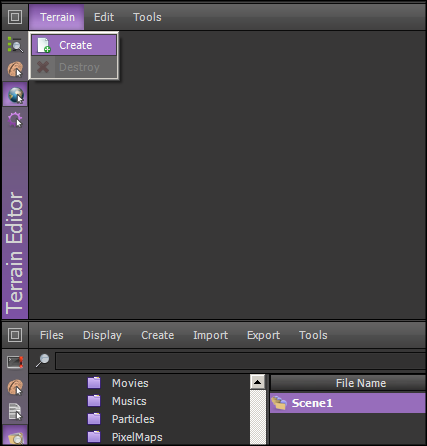This screenshot has width=427, height=446.
Task: Click the file browser panel square icon
Action: (15, 335)
